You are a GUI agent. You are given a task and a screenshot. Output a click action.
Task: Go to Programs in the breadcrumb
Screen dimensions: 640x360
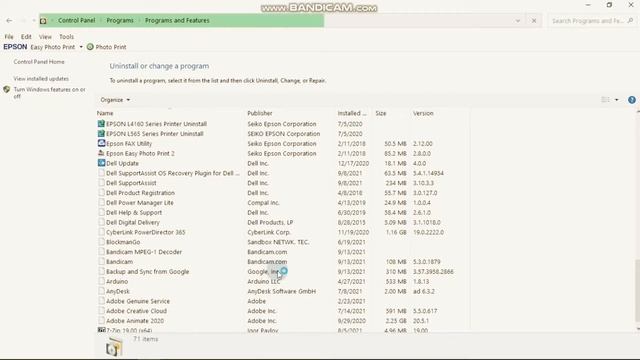(120, 20)
